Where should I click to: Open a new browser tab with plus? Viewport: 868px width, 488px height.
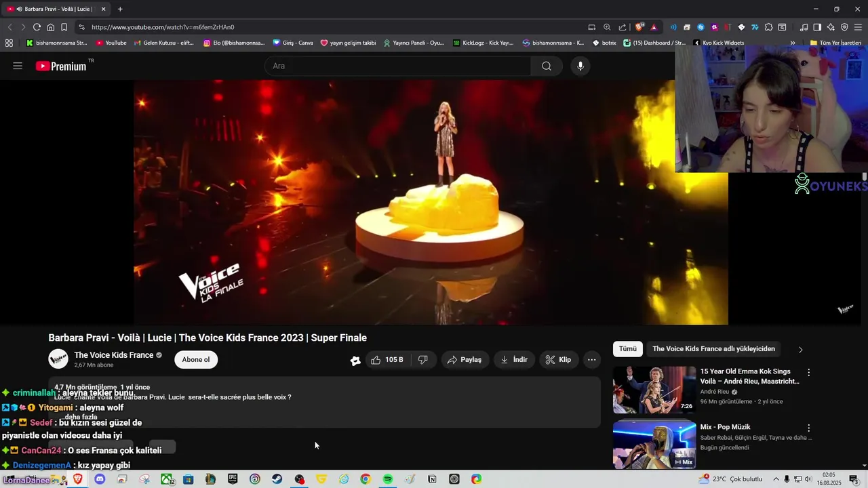120,9
